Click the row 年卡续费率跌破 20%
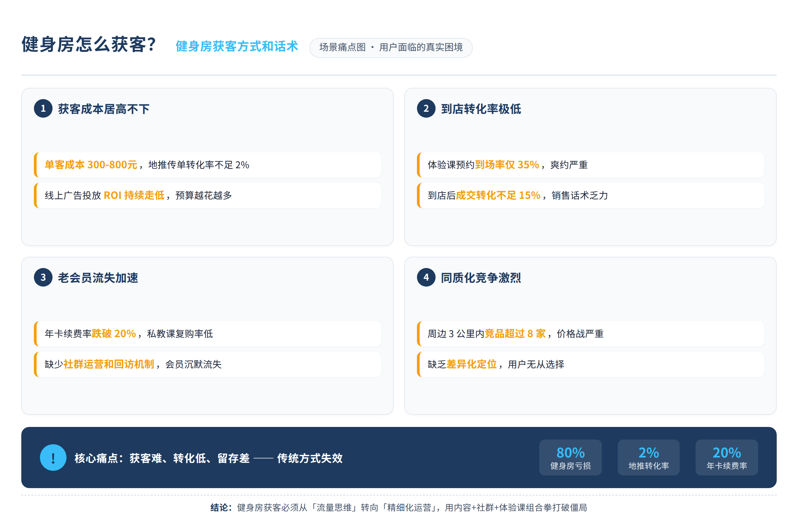Image resolution: width=798 pixels, height=532 pixels. [207, 334]
